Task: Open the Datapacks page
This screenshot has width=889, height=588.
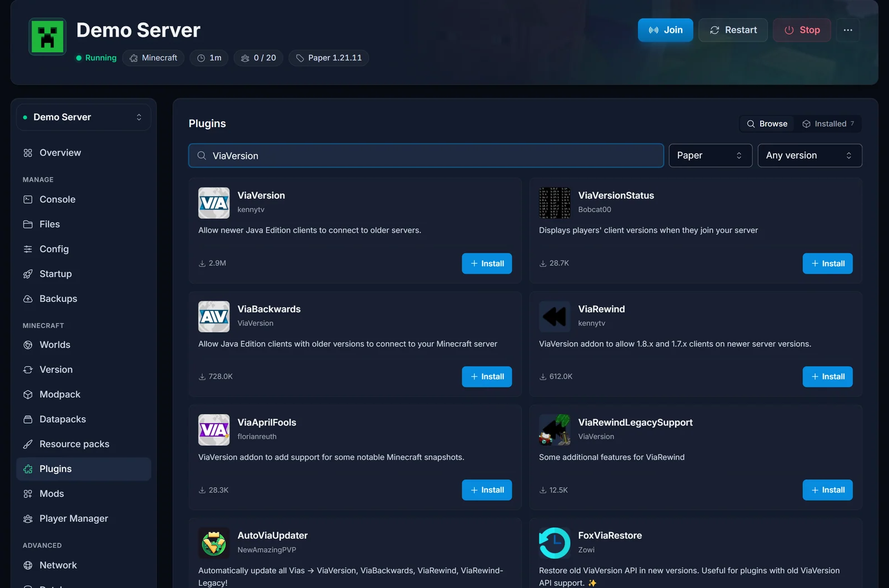Action: click(84, 419)
